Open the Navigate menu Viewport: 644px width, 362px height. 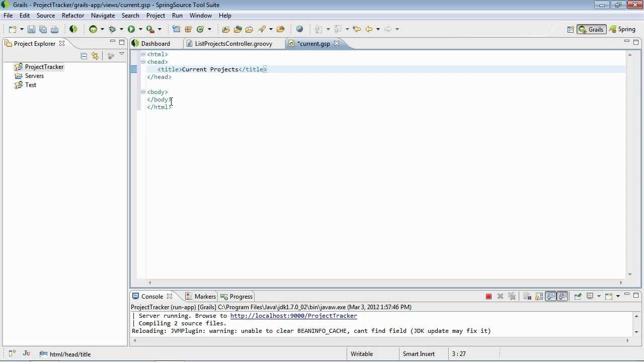tap(103, 16)
